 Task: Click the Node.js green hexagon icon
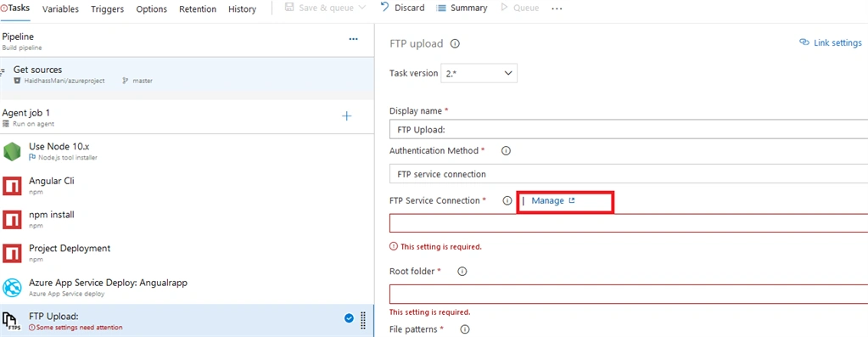pyautogui.click(x=12, y=151)
